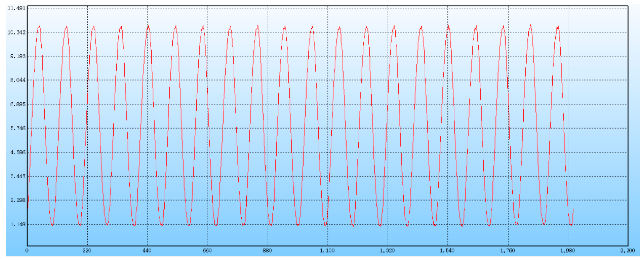
Task: Click the 660 x-axis label
Action: pos(207,251)
